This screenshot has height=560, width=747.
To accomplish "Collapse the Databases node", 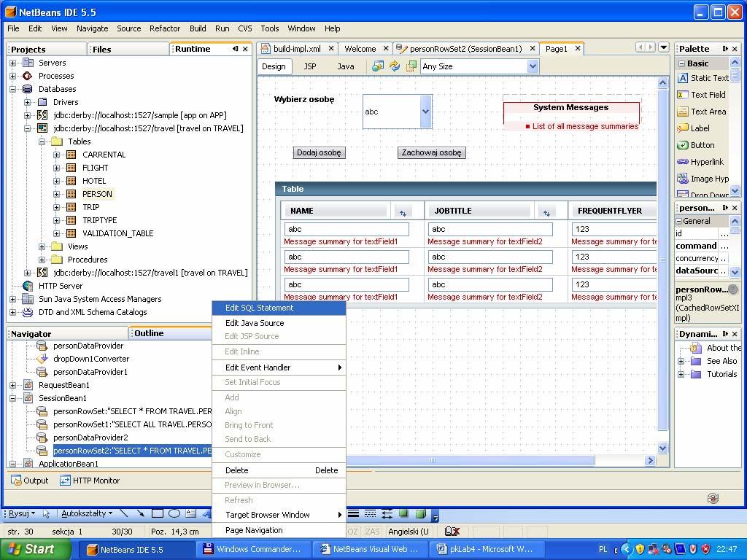I will (x=13, y=89).
